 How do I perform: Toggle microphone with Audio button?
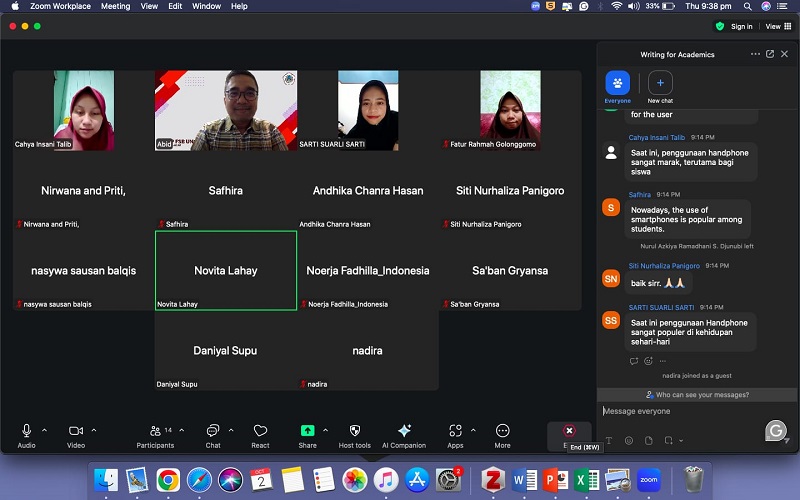(26, 431)
